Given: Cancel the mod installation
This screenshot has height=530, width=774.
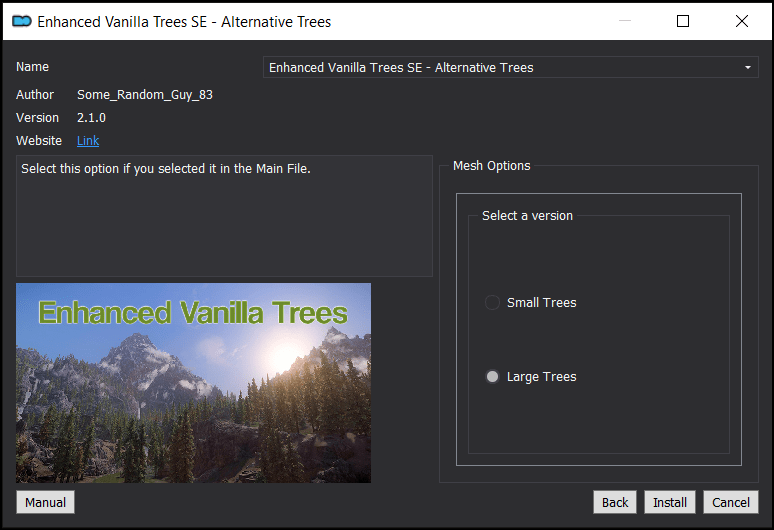Looking at the screenshot, I should click(x=731, y=502).
